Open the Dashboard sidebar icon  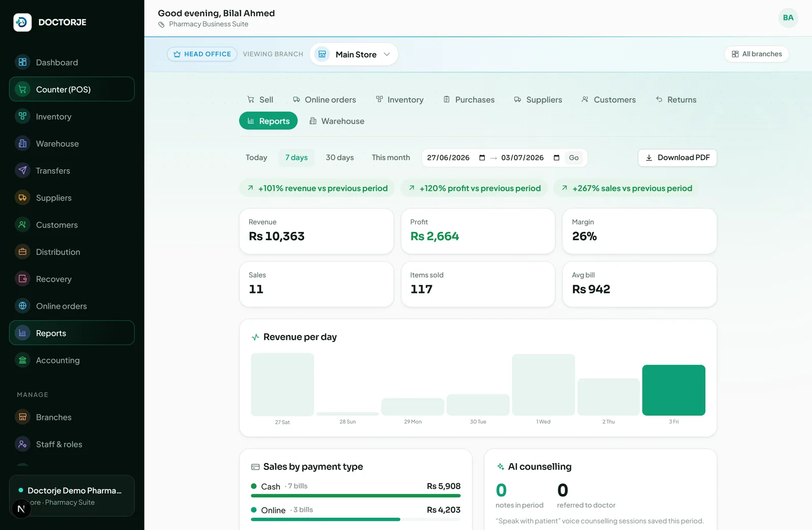22,62
